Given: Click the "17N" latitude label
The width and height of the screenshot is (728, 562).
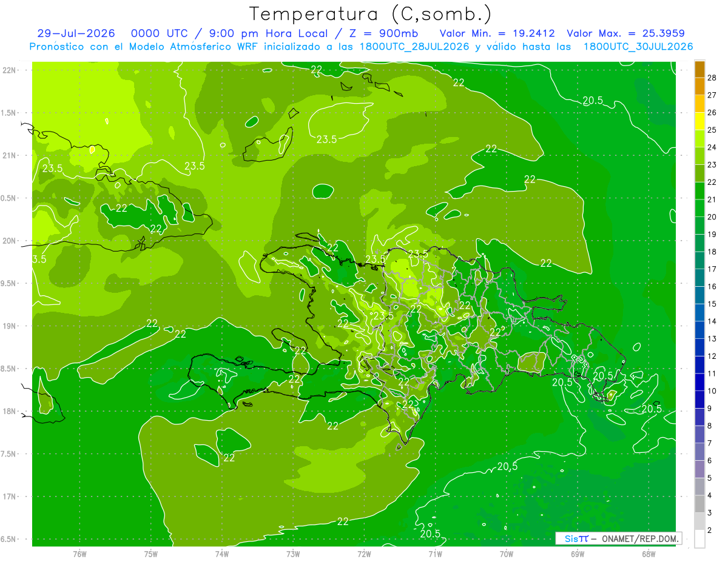Looking at the screenshot, I should pyautogui.click(x=10, y=497).
